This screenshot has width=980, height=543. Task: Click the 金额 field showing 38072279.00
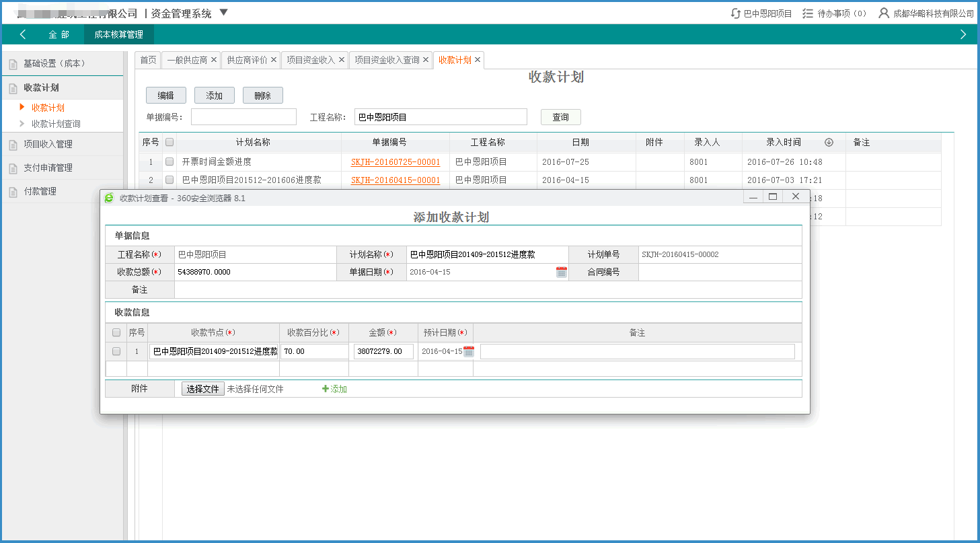tap(383, 351)
